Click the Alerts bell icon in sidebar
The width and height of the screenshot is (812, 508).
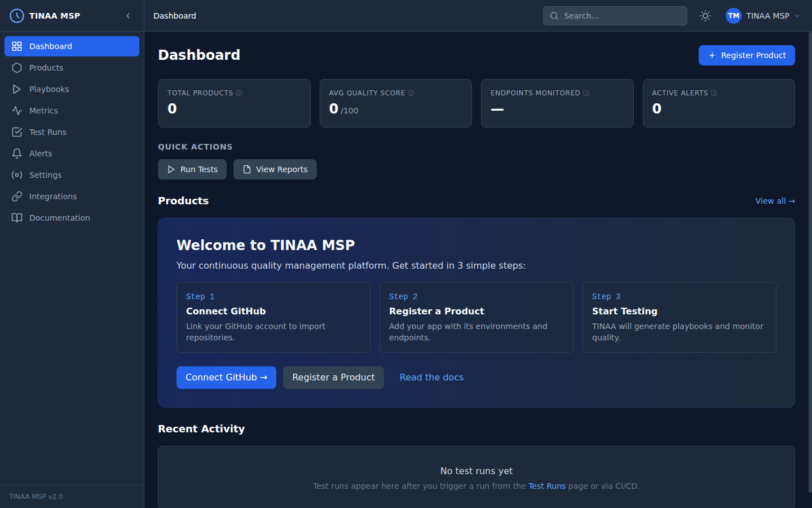[x=17, y=154]
